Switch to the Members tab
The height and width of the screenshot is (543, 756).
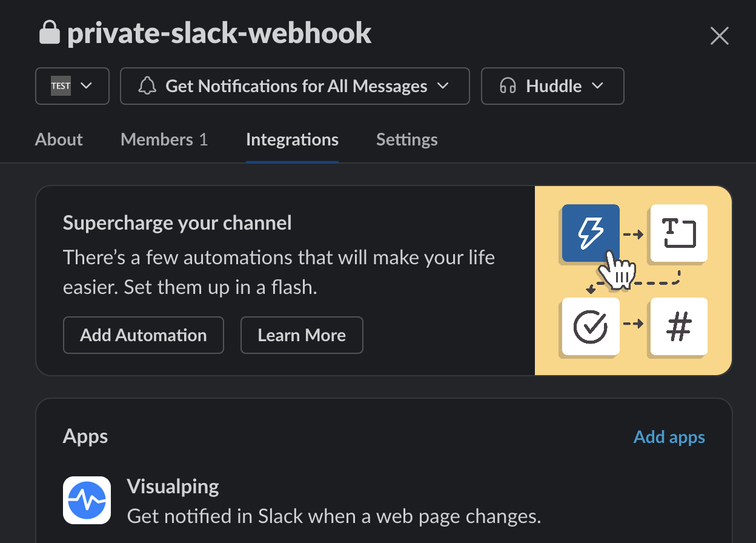tap(164, 139)
